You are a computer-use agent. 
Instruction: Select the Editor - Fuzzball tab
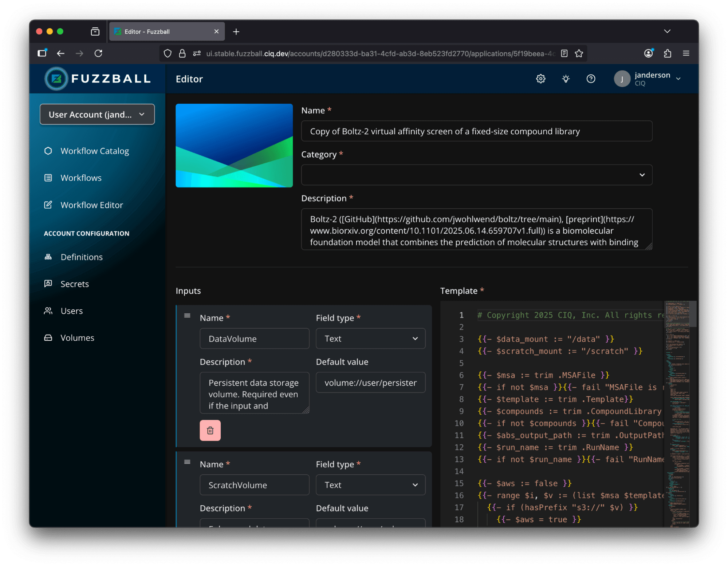point(167,32)
